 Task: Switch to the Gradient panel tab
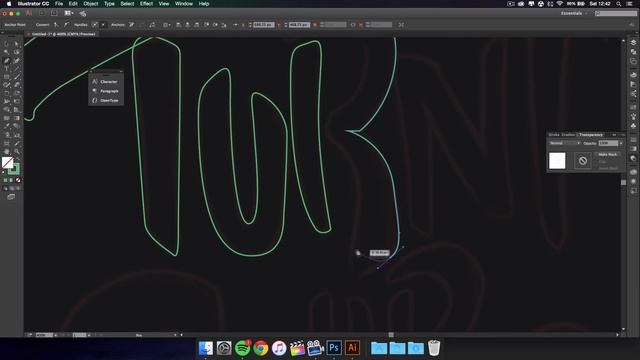click(x=568, y=135)
